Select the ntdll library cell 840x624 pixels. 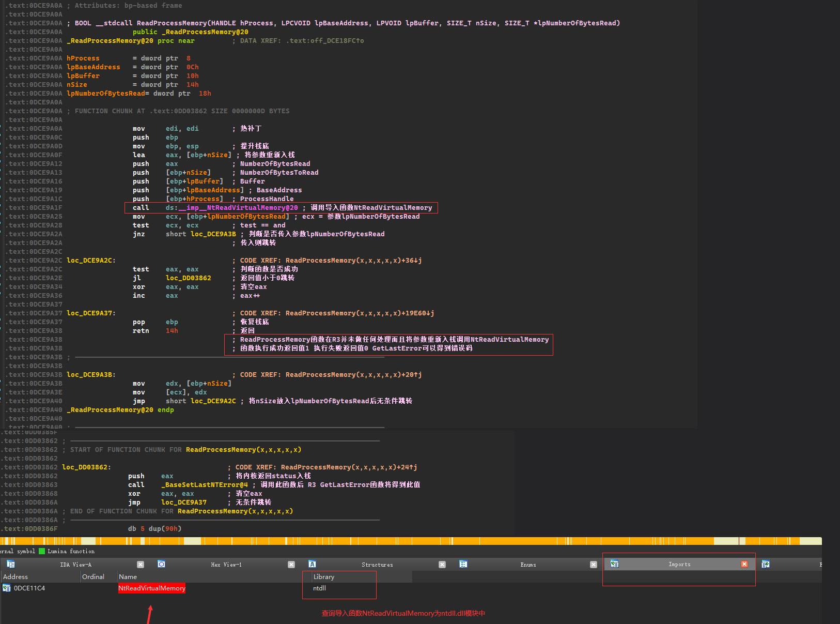pyautogui.click(x=319, y=588)
